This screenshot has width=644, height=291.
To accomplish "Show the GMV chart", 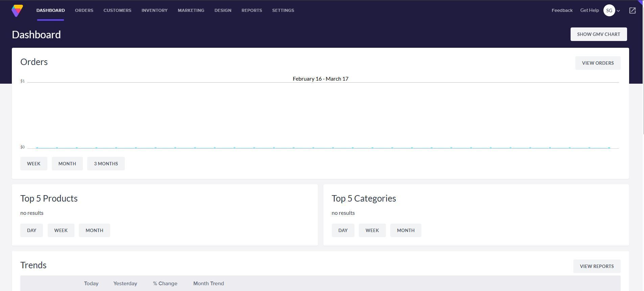I will pyautogui.click(x=598, y=34).
